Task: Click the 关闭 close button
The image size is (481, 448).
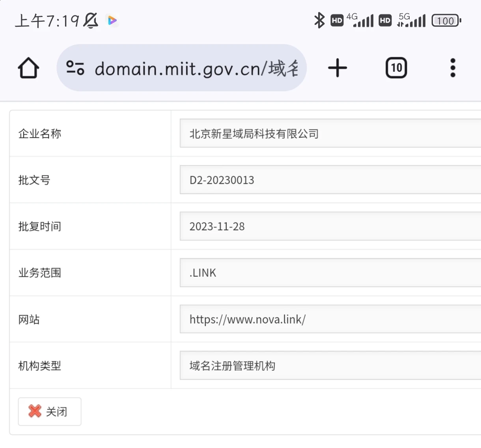Action: pos(50,411)
